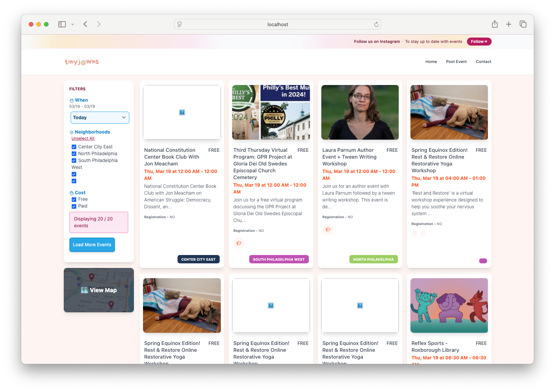Open the Today date range dropdown
555x392 pixels.
100,118
